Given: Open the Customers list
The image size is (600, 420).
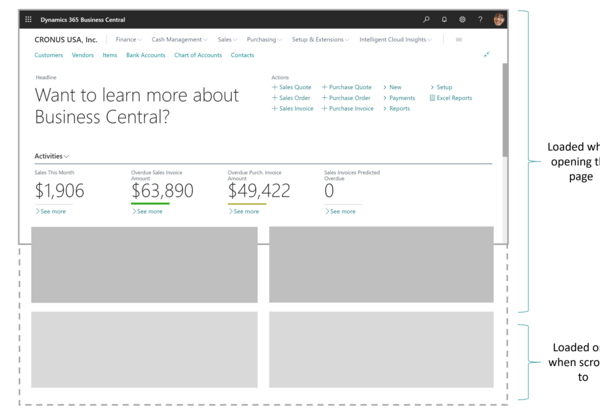Looking at the screenshot, I should click(49, 55).
